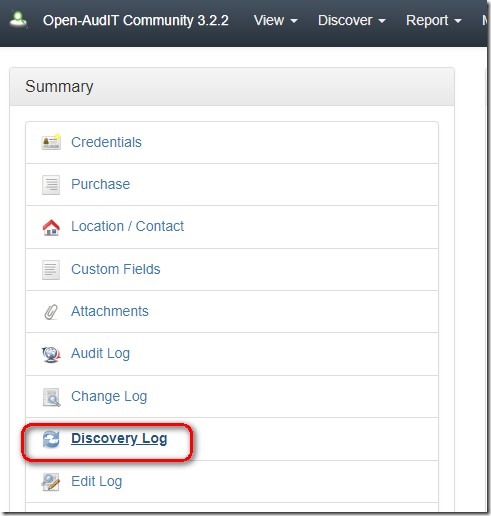This screenshot has width=491, height=516.
Task: Click the Discovery Log refresh icon
Action: click(51, 439)
